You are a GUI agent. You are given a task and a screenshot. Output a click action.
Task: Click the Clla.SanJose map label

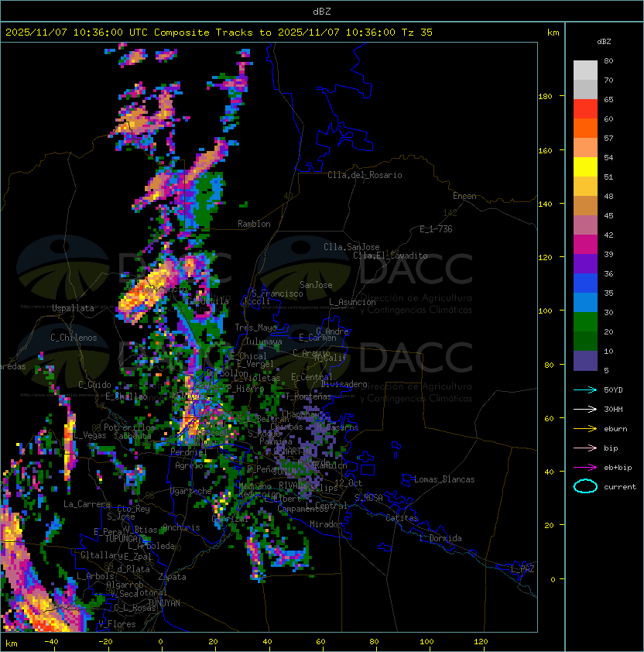point(351,247)
